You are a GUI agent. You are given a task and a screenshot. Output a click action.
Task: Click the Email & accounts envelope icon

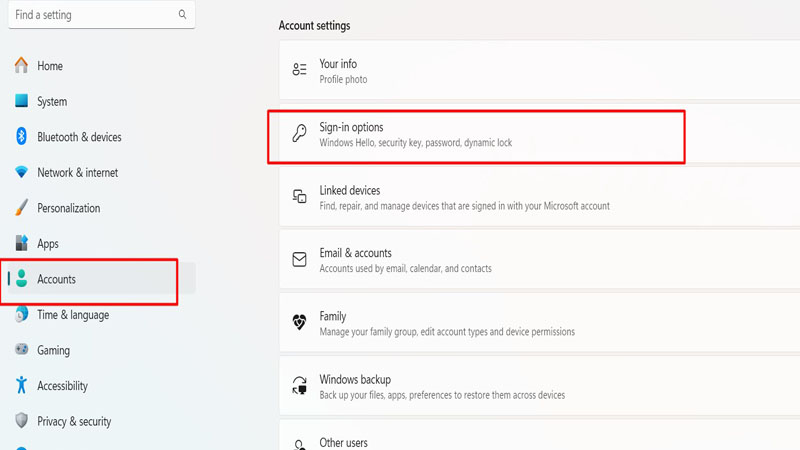click(299, 259)
